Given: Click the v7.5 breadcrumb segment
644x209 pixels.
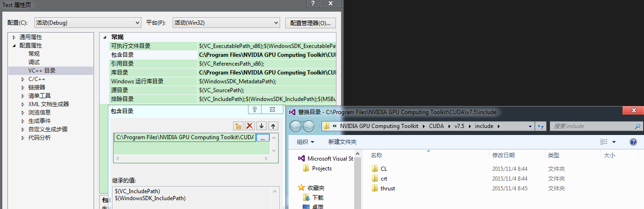Looking at the screenshot, I should [x=459, y=126].
